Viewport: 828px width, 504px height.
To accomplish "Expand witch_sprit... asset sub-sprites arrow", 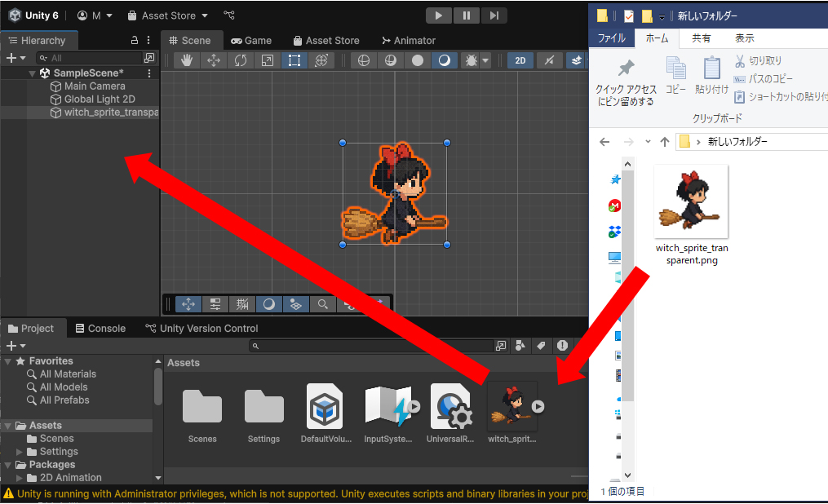I will [538, 406].
